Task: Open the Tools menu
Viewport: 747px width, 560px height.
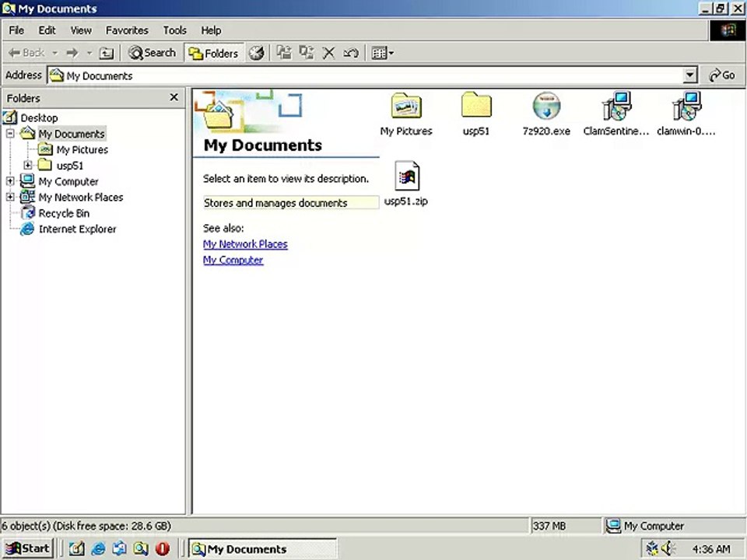Action: pyautogui.click(x=175, y=30)
